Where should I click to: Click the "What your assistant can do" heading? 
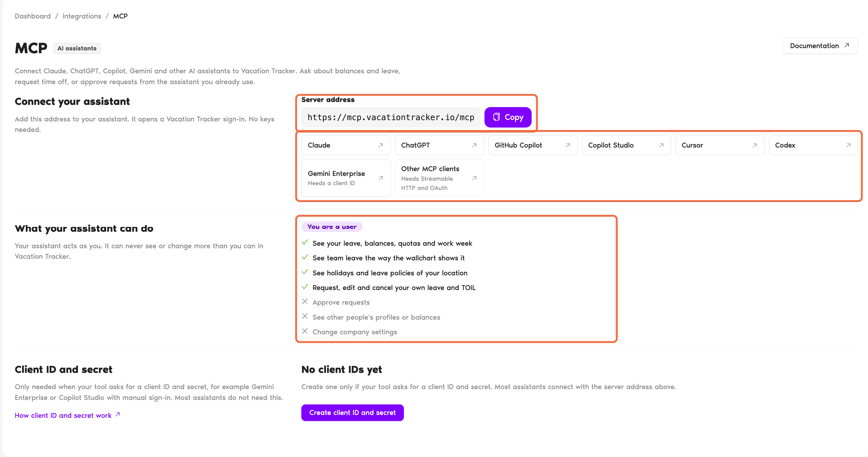(x=84, y=229)
